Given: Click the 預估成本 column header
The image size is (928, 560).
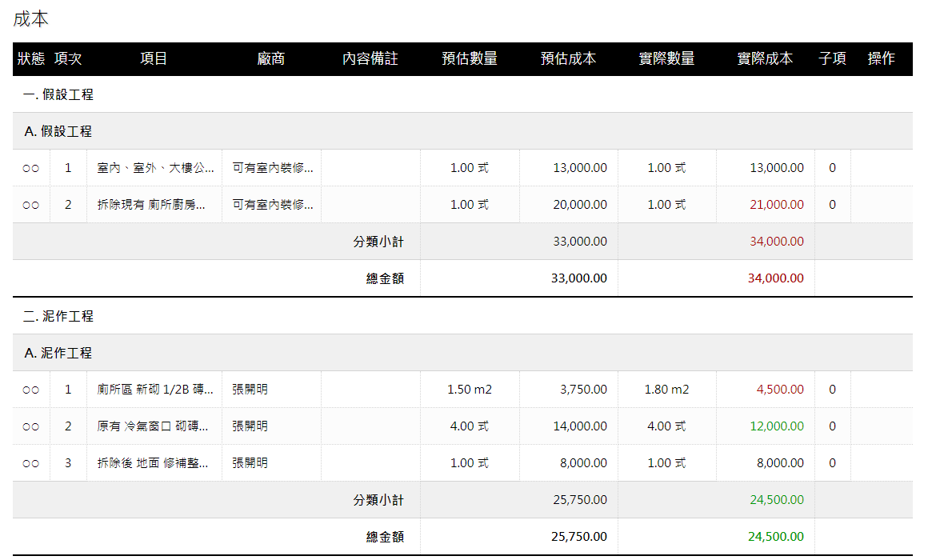Looking at the screenshot, I should (x=568, y=58).
